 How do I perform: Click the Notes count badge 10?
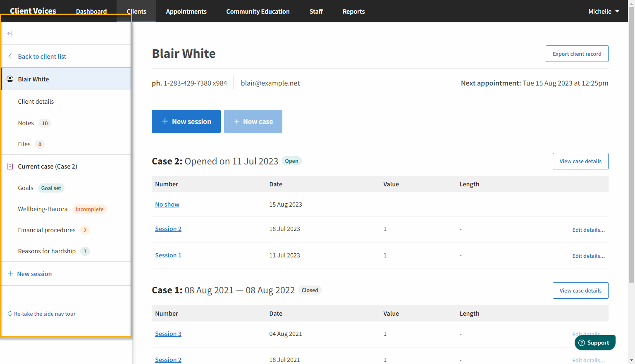click(x=45, y=123)
